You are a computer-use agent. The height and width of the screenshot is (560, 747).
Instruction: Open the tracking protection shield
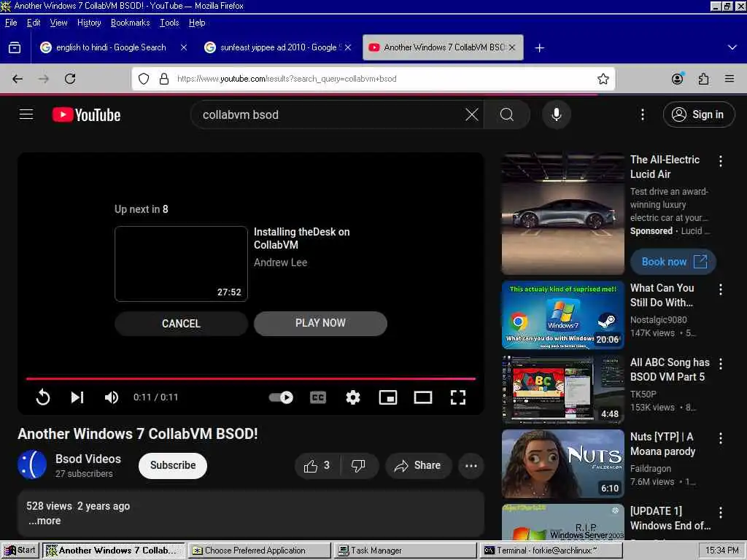tap(144, 79)
